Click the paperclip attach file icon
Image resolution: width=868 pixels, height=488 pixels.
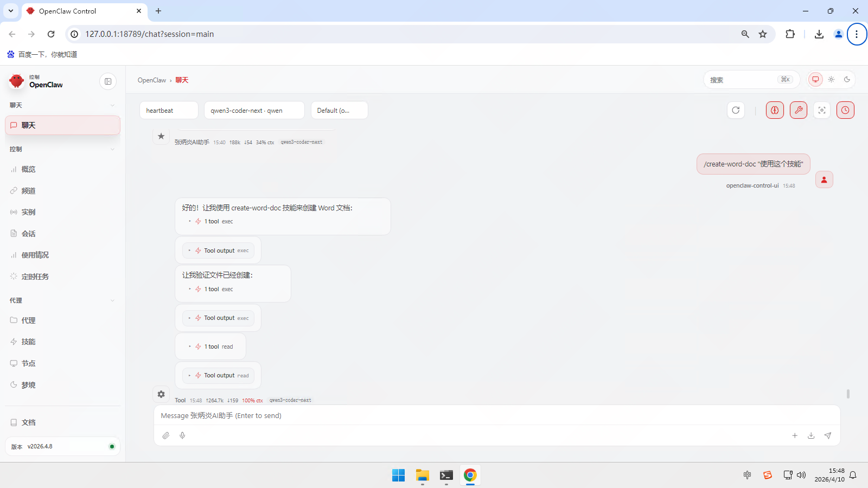click(166, 435)
